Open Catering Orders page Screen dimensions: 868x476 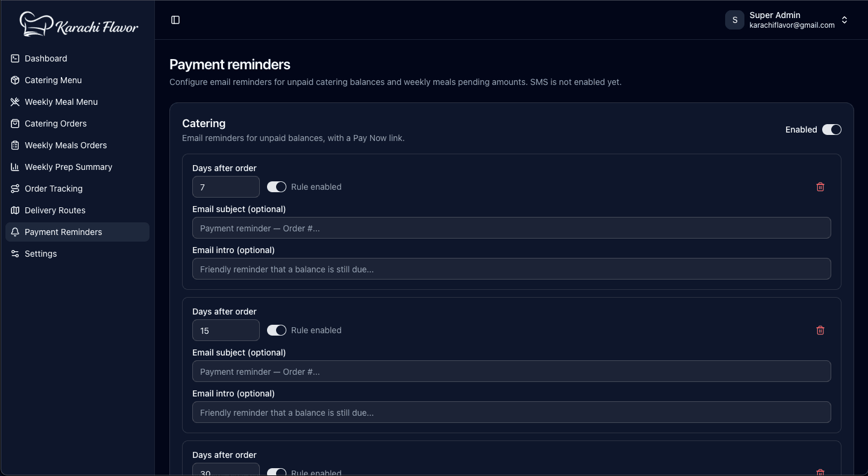pyautogui.click(x=77, y=124)
